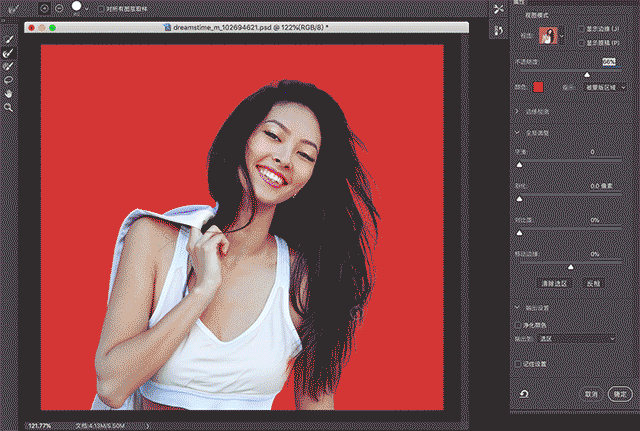Enable Sample All Layers checkbox
Viewport: 640px width, 431px height.
coord(98,8)
